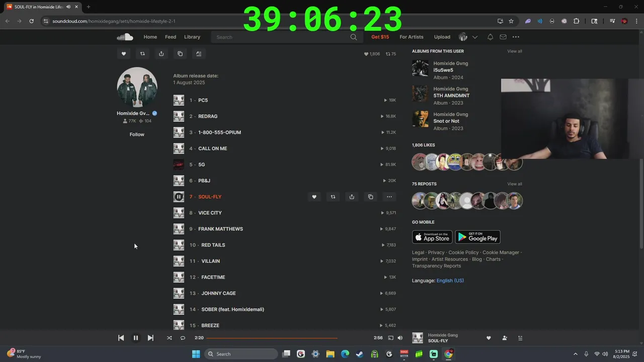Bookmark this page with the star

pos(511,21)
